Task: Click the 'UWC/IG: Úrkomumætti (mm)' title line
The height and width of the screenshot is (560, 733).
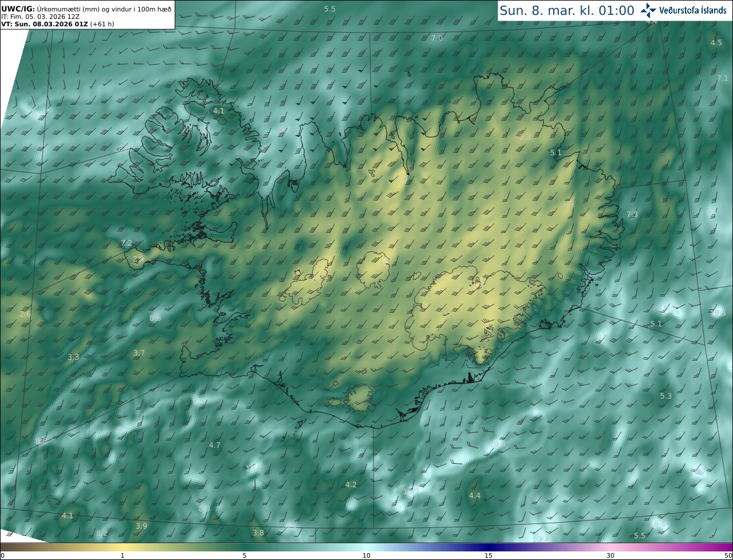Action: click(x=86, y=9)
